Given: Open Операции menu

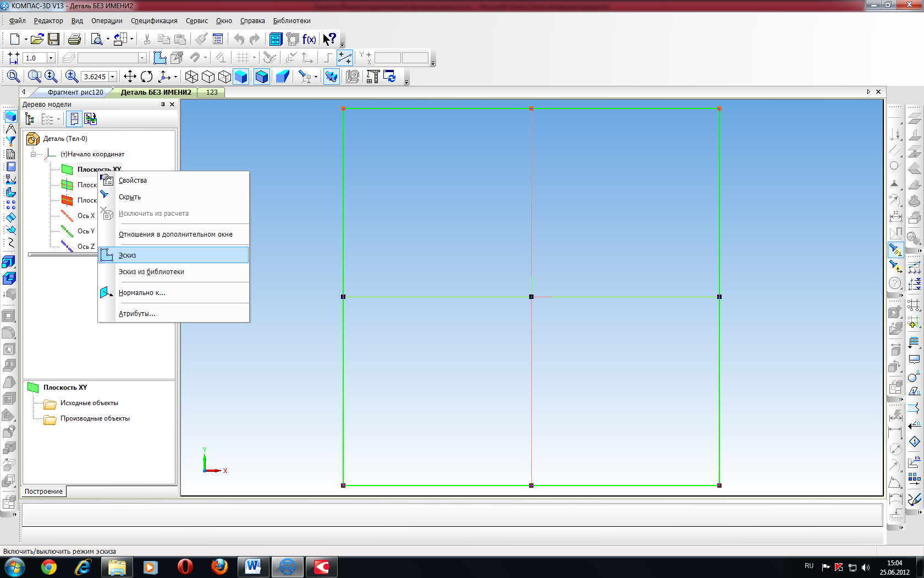Looking at the screenshot, I should point(107,21).
